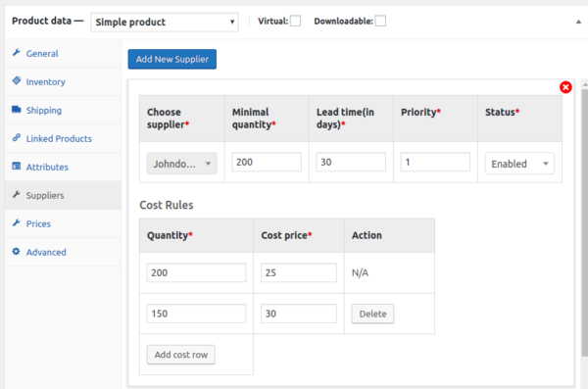Remove supplier with the red X icon

point(565,87)
